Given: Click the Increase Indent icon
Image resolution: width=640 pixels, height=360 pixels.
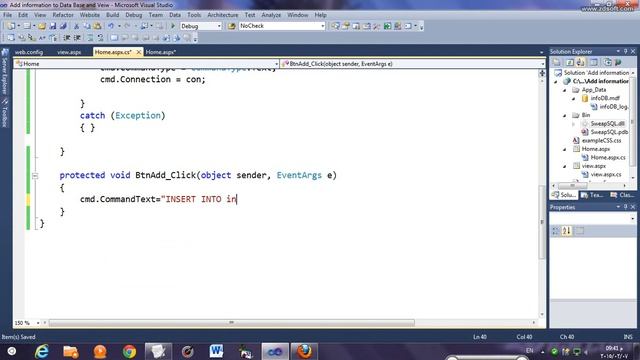Looking at the screenshot, I should click(77, 38).
